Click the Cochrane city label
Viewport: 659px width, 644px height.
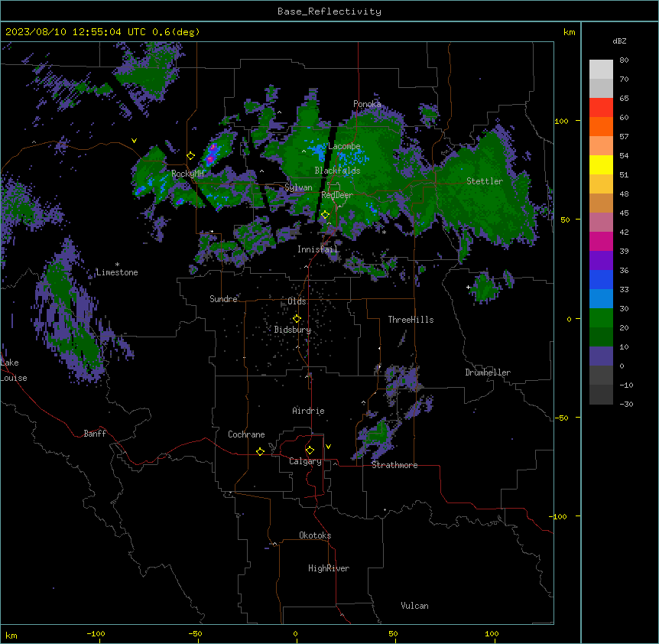tap(246, 434)
